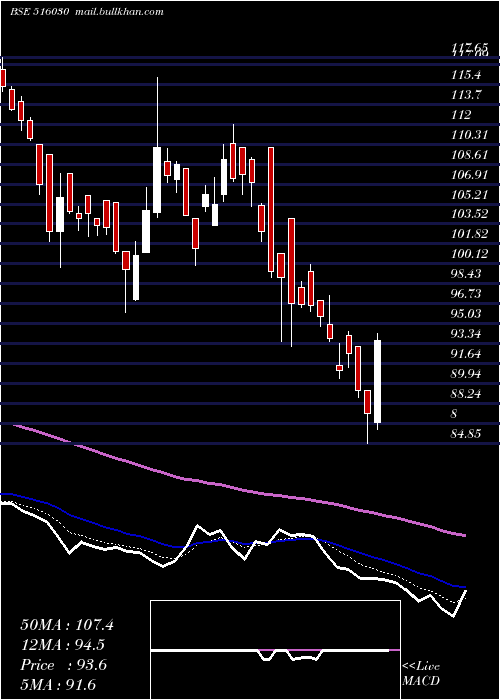Select the 95.03 price level label
This screenshot has width=500, height=700.
click(x=467, y=314)
